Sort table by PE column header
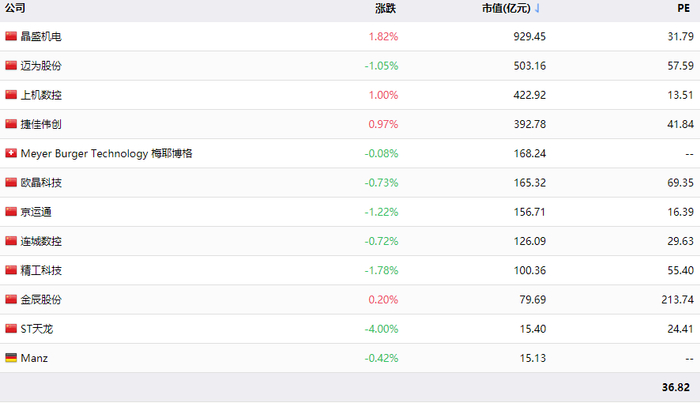This screenshot has width=700, height=403. 683,8
